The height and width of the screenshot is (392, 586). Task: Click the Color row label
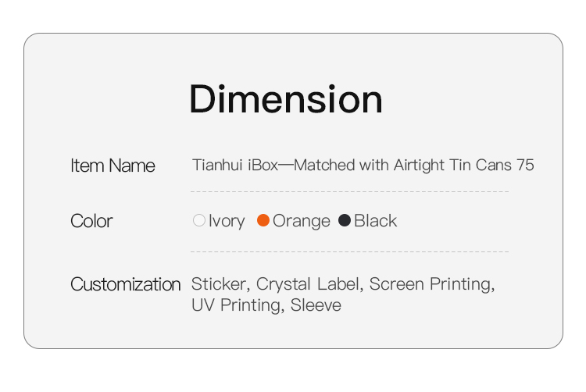pos(91,221)
